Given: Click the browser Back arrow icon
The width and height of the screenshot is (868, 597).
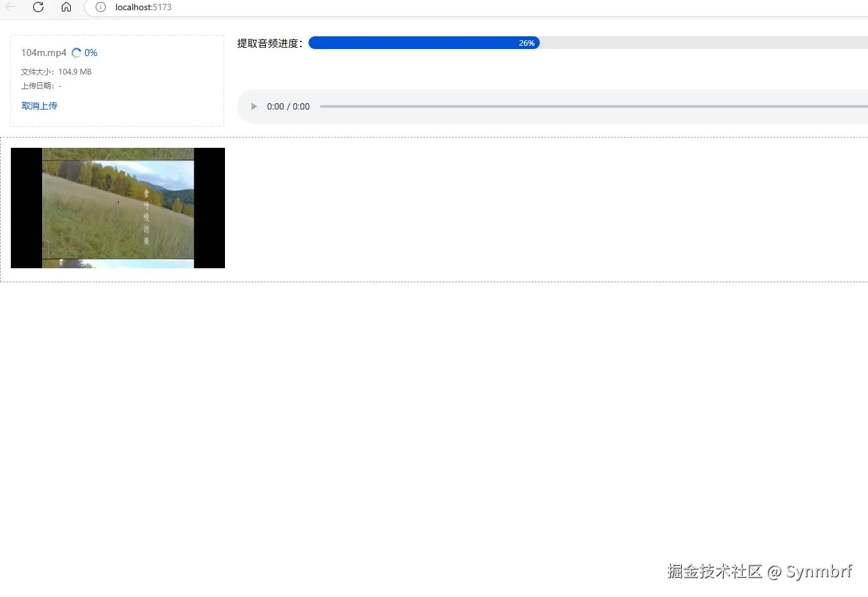Looking at the screenshot, I should pyautogui.click(x=10, y=8).
